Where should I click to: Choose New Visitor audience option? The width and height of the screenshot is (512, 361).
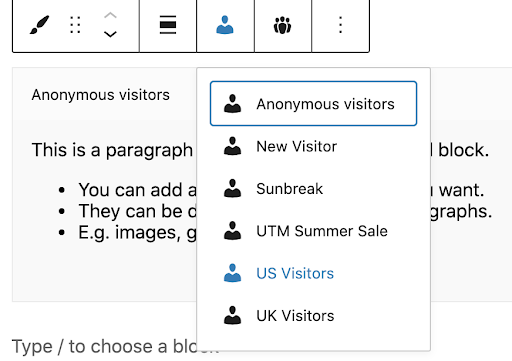(313, 146)
